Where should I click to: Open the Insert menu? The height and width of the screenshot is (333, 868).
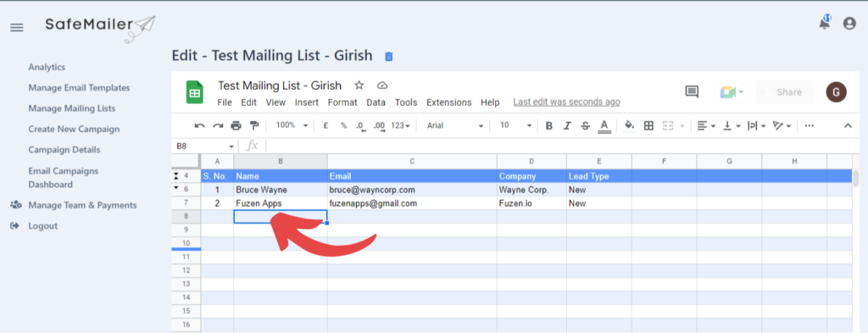(307, 103)
